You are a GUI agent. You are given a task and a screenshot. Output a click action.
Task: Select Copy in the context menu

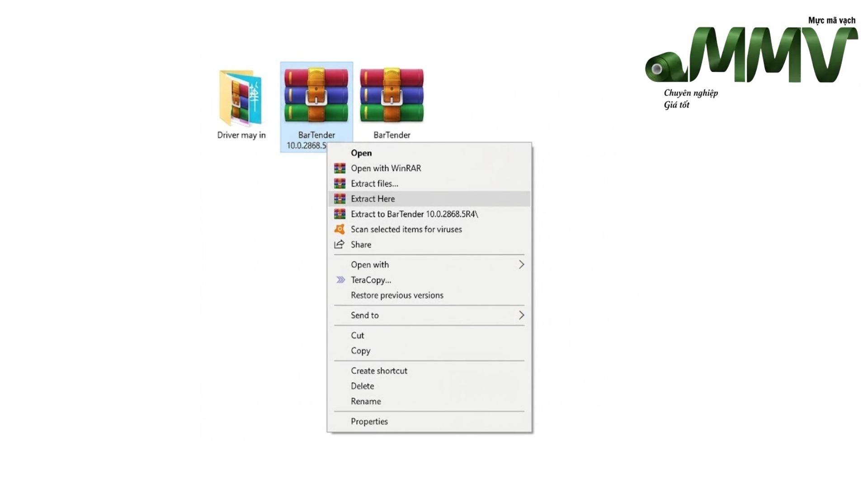(429, 351)
